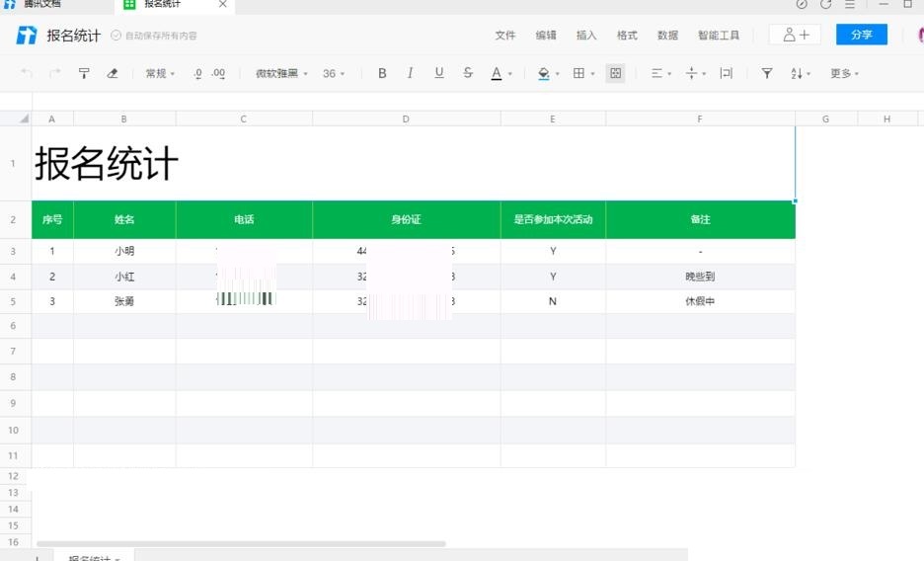924x561 pixels.
Task: Click the 是否参加本次活动 header cell
Action: (x=553, y=220)
